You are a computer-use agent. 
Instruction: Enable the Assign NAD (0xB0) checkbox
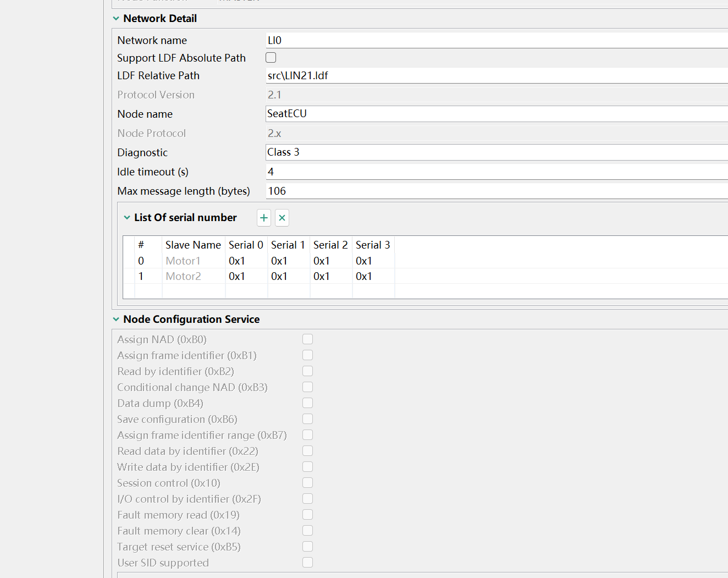[x=307, y=339]
